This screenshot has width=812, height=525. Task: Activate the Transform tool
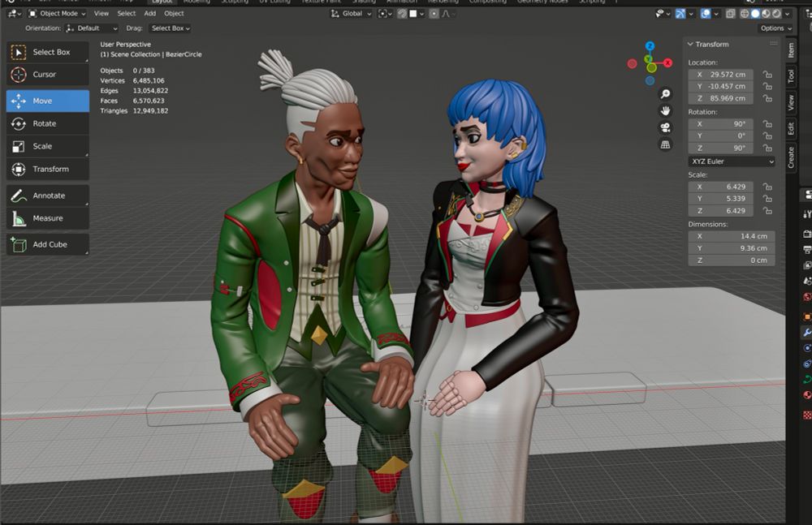(48, 170)
